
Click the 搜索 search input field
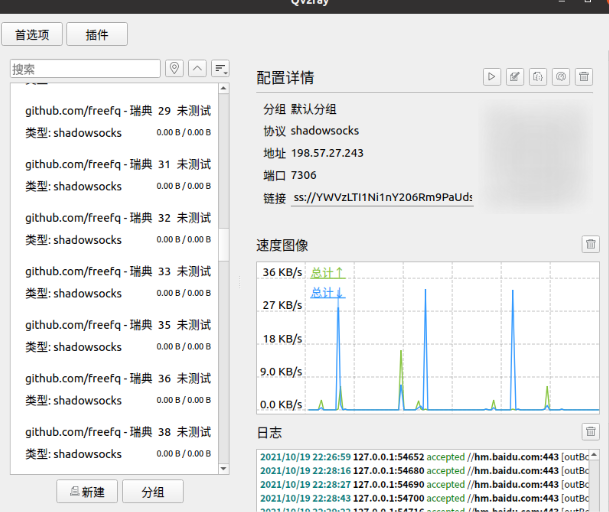tap(85, 69)
